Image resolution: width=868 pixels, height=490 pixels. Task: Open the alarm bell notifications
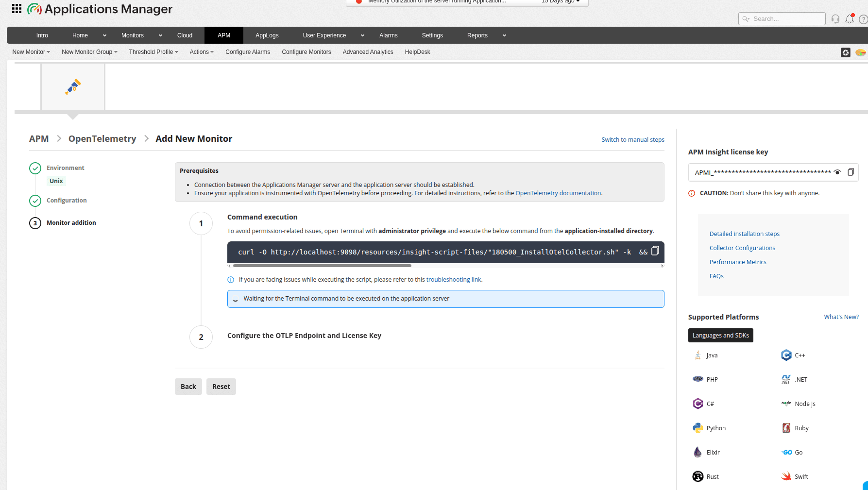coord(850,19)
